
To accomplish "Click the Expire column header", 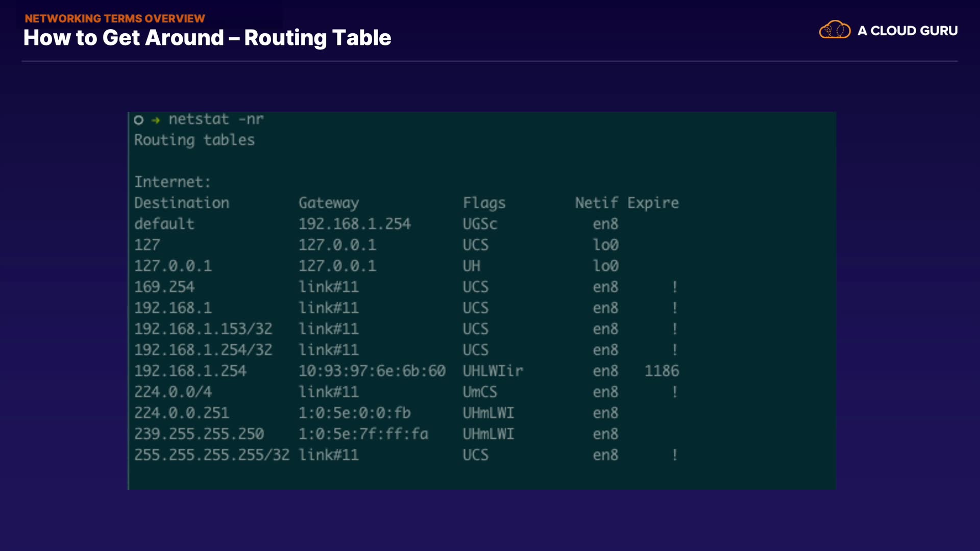I will coord(653,203).
